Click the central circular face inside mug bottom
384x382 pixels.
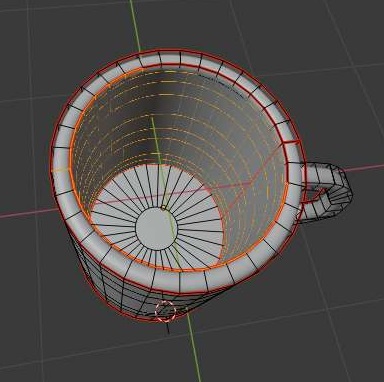click(156, 228)
